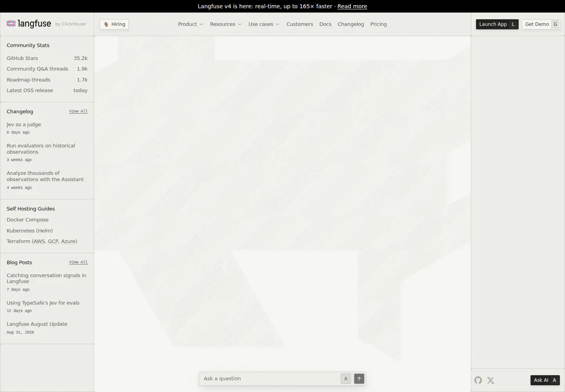Screen dimensions: 565x392
Task: Open the Azure Terraform link
Action: [x=68, y=241]
